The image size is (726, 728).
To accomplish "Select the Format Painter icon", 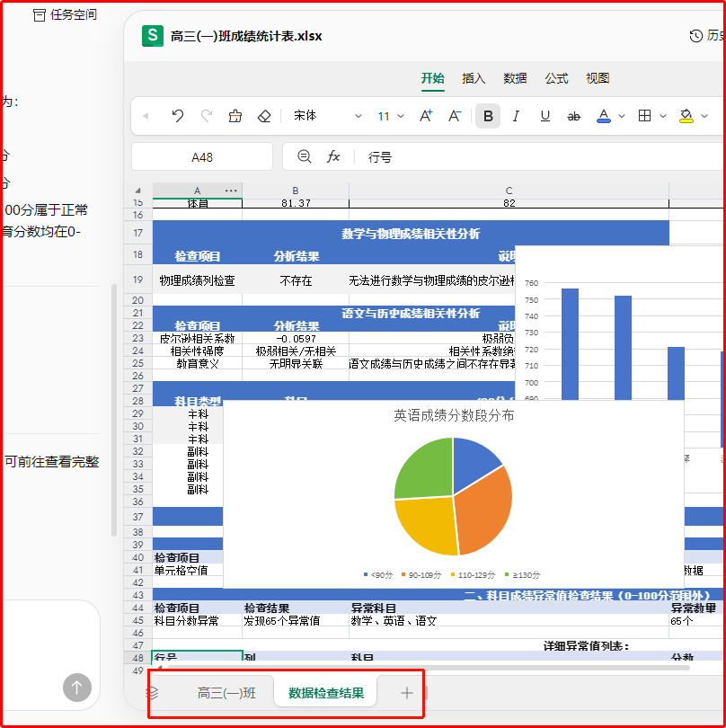I will 235,115.
